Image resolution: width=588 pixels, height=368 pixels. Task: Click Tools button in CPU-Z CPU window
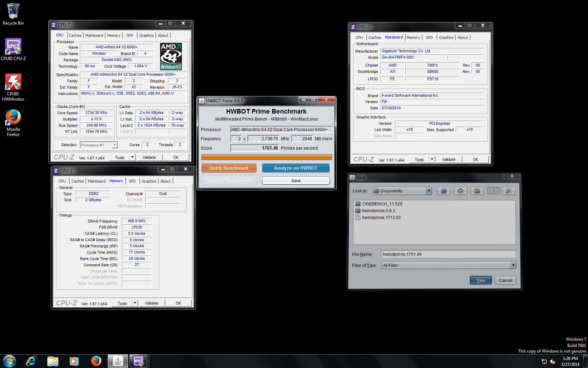click(120, 157)
